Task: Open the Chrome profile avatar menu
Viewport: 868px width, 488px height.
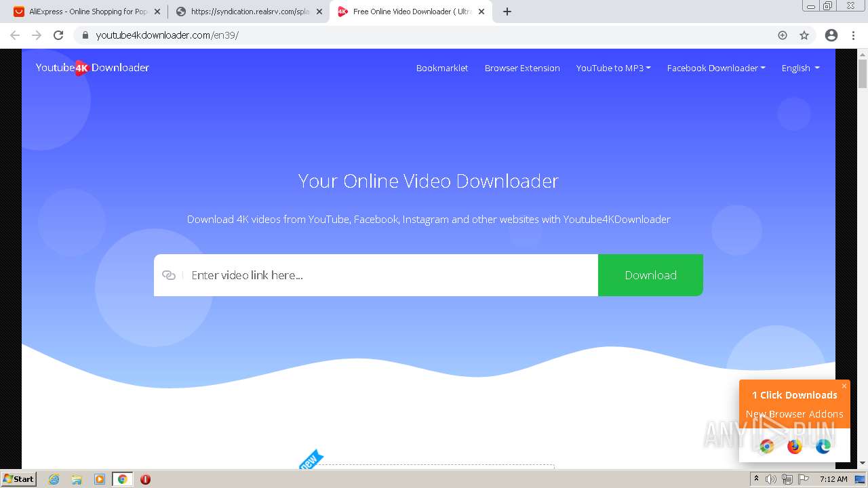Action: [x=831, y=35]
